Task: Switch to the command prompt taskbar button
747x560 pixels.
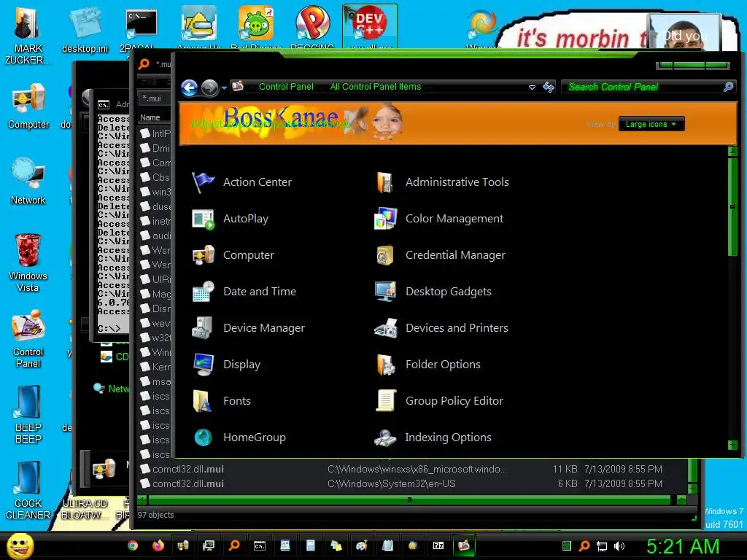Action: (260, 545)
